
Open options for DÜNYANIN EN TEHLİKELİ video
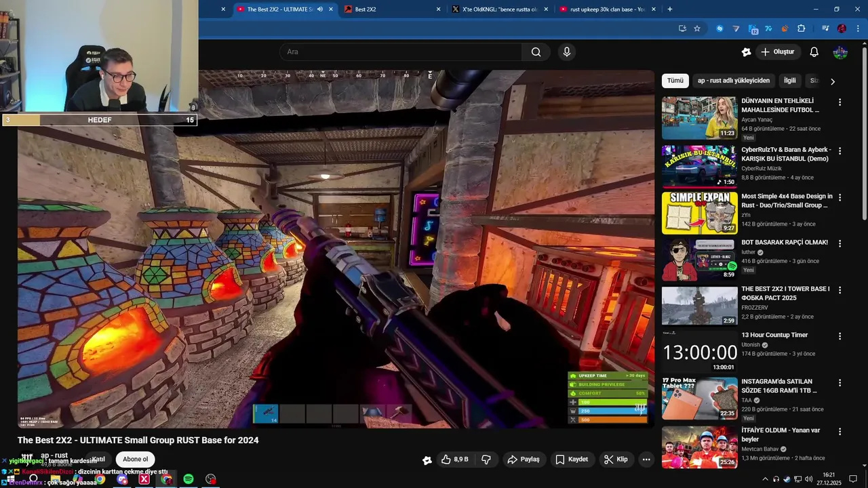tap(840, 102)
